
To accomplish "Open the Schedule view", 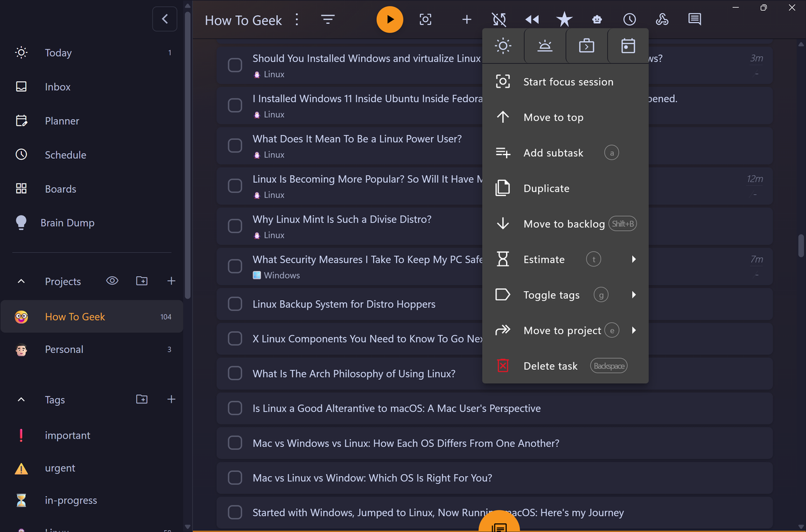I will (x=92, y=155).
